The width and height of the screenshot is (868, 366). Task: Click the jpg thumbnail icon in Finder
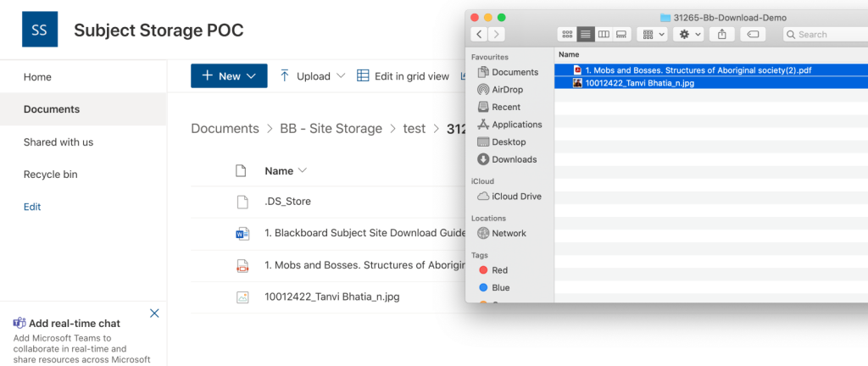click(577, 84)
